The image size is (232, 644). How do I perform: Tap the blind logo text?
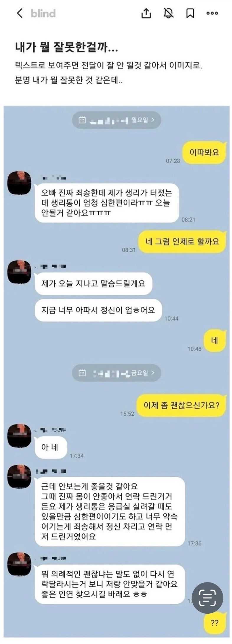point(43,13)
